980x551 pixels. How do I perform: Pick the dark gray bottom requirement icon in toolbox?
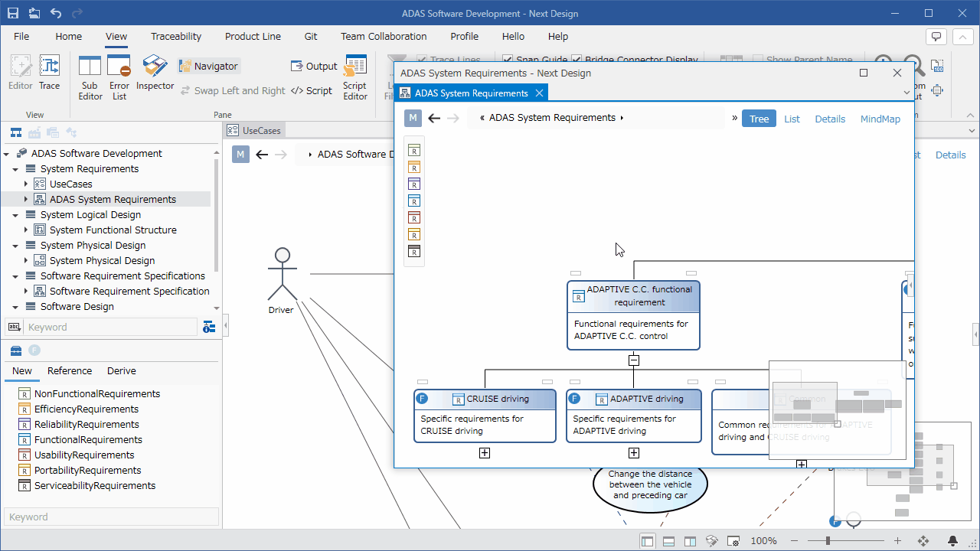click(x=414, y=251)
